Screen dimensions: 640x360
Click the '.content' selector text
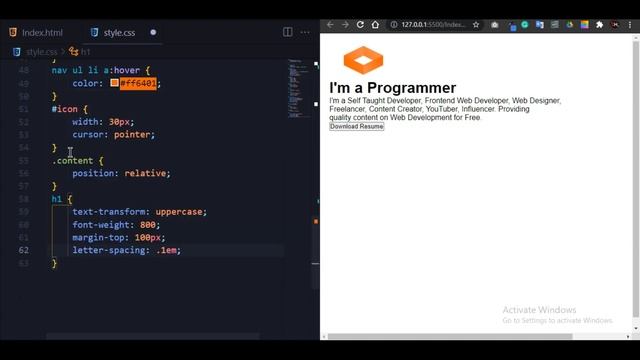pos(73,161)
